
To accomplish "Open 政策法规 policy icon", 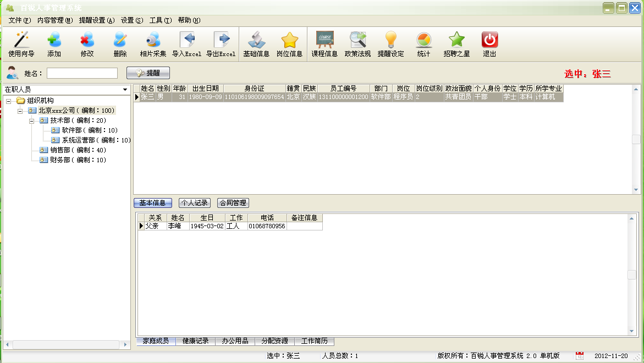I will (357, 44).
